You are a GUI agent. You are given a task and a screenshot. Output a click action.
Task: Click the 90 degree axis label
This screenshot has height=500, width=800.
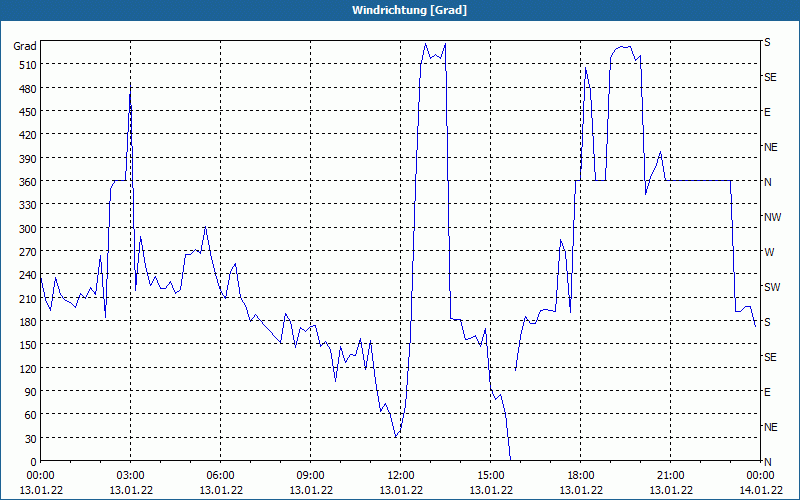(x=31, y=392)
